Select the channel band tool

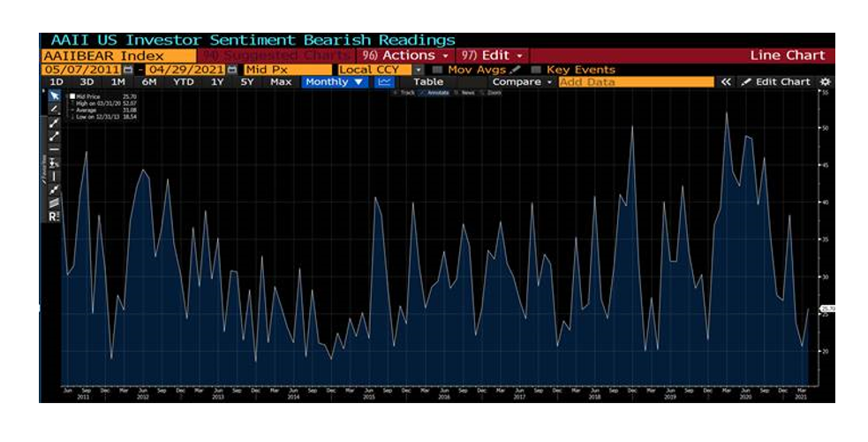point(54,203)
